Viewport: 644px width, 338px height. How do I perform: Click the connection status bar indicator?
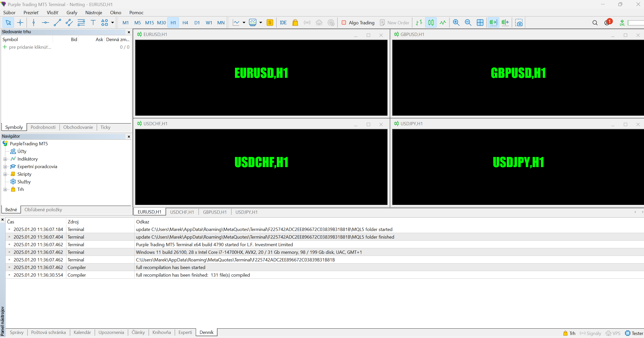636,23
